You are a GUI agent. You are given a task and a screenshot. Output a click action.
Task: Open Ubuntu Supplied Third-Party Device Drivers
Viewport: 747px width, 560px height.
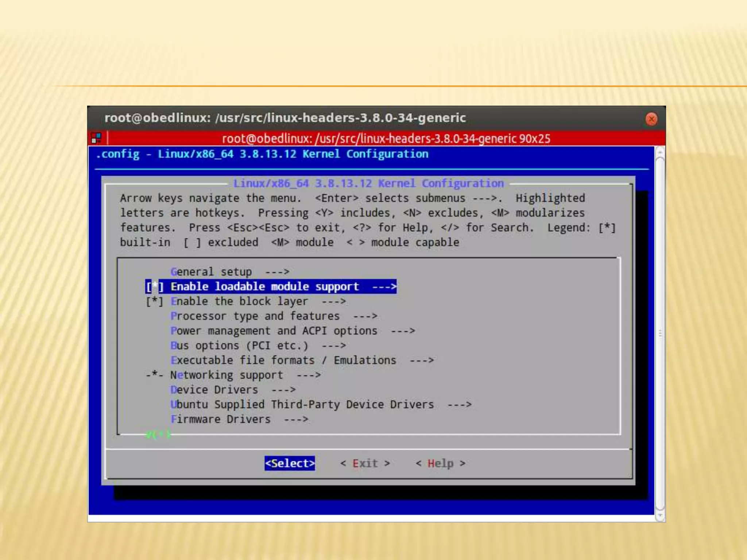pyautogui.click(x=302, y=404)
